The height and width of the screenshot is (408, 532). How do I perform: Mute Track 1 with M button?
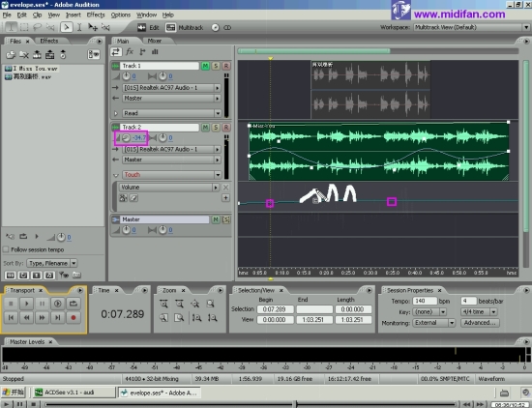(x=205, y=66)
